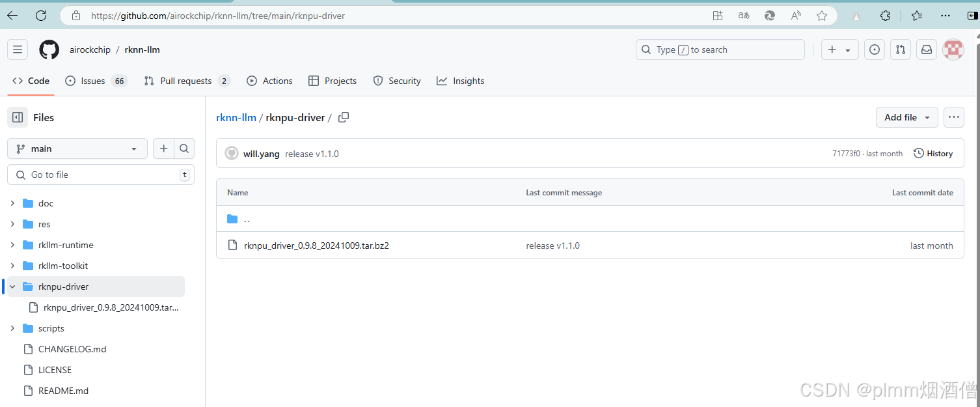
Task: Open GitHub issues circle-dot icon in header
Action: 875,49
